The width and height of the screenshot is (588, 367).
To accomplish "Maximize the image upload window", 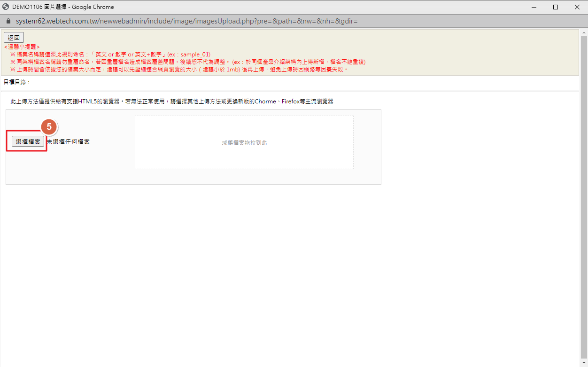I will point(556,7).
